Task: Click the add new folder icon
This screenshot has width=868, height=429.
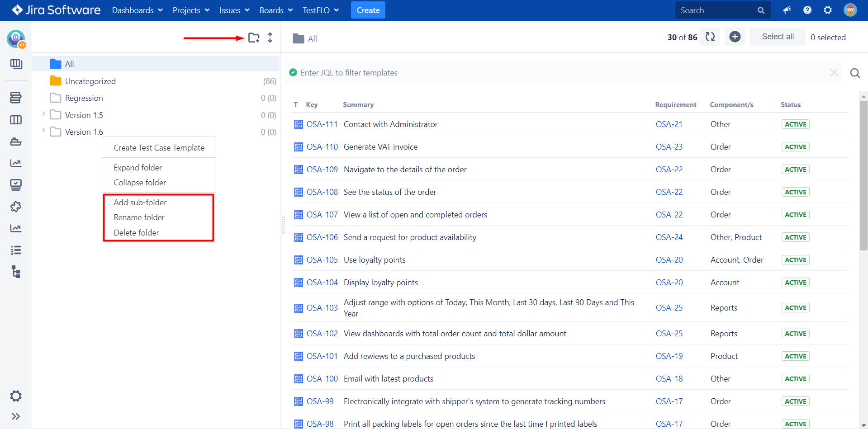Action: click(x=254, y=38)
